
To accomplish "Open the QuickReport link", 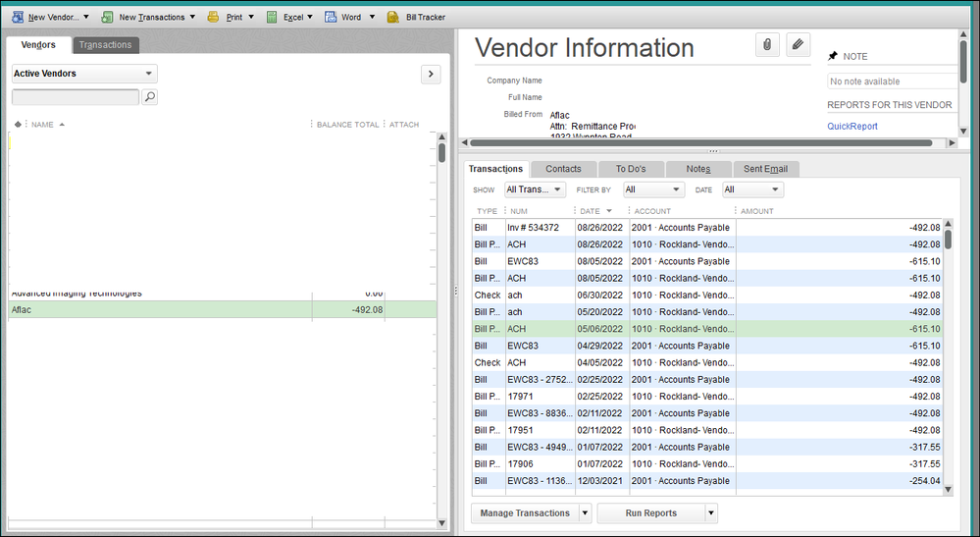I will click(852, 127).
